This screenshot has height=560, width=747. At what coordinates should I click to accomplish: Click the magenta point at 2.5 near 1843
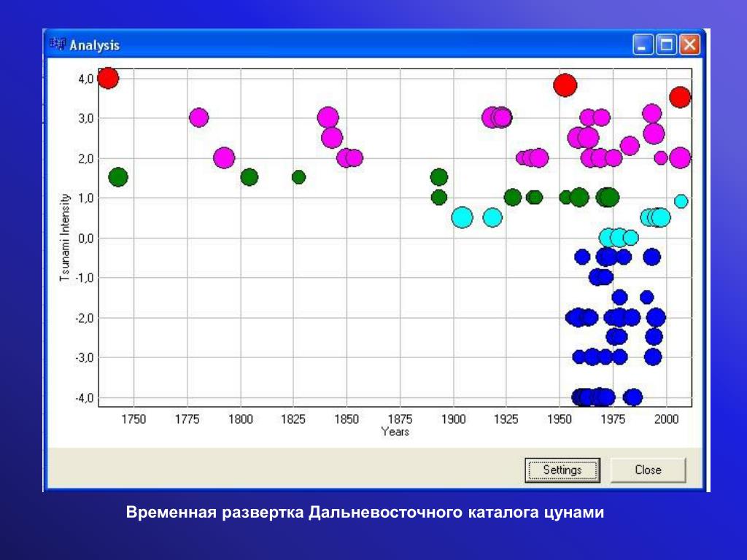(x=332, y=138)
